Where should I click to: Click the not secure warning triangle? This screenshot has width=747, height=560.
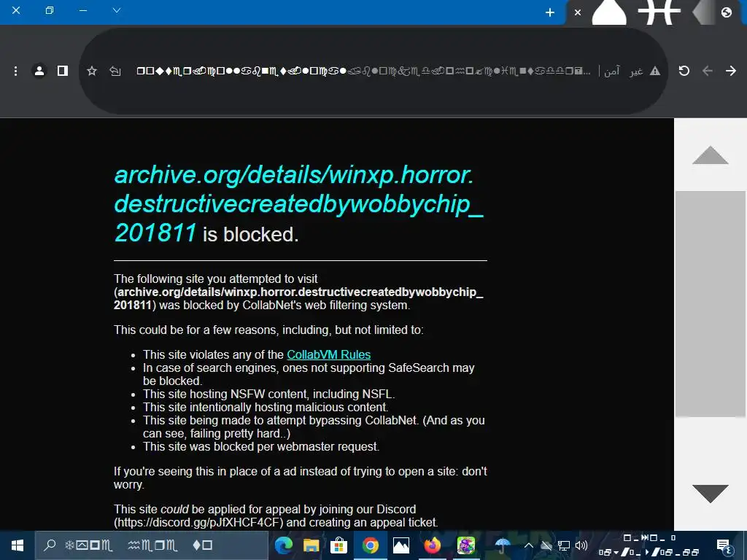click(655, 71)
